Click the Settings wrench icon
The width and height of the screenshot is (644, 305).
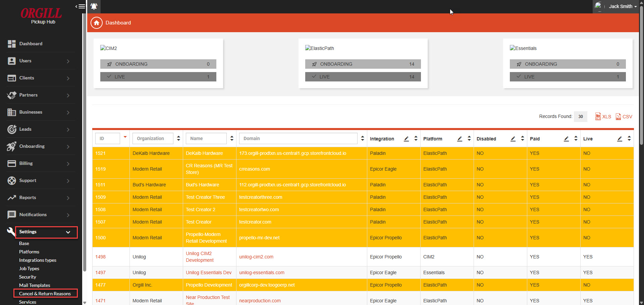coord(11,232)
